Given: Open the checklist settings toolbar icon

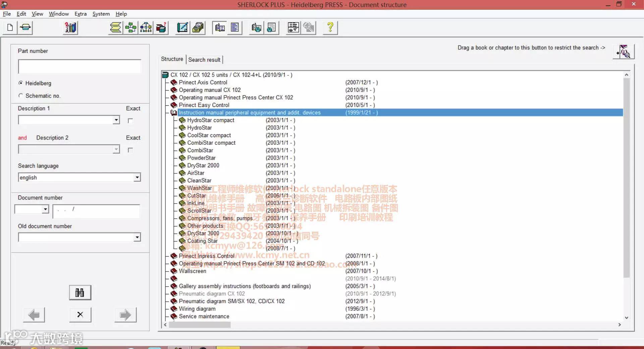Looking at the screenshot, I should [x=293, y=27].
